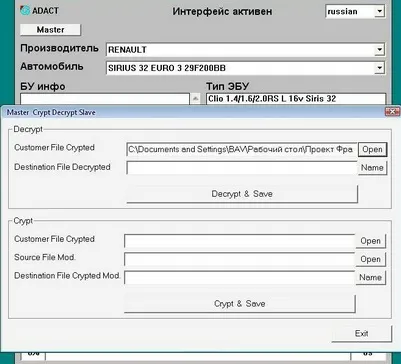Viewport: 401px width, 364px height.
Task: Click scroll up arrow of БУ инфо field
Action: coord(195,98)
